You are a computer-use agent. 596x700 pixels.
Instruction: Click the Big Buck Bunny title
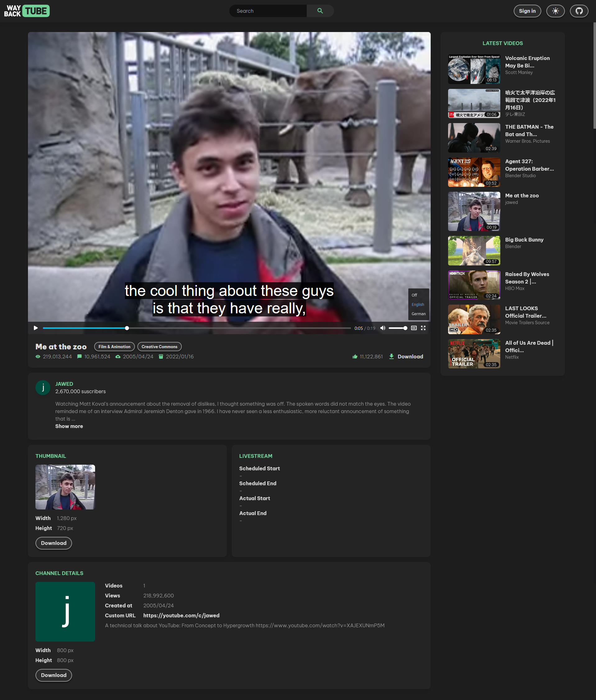524,240
